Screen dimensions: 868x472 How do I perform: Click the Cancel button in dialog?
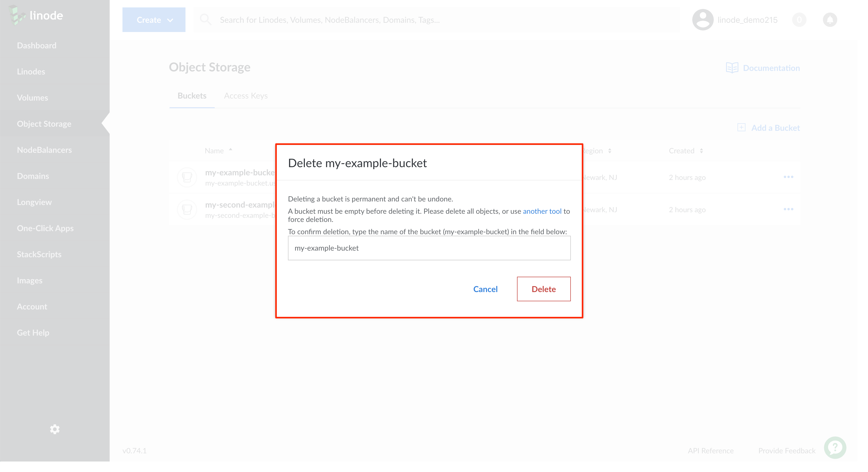[485, 289]
